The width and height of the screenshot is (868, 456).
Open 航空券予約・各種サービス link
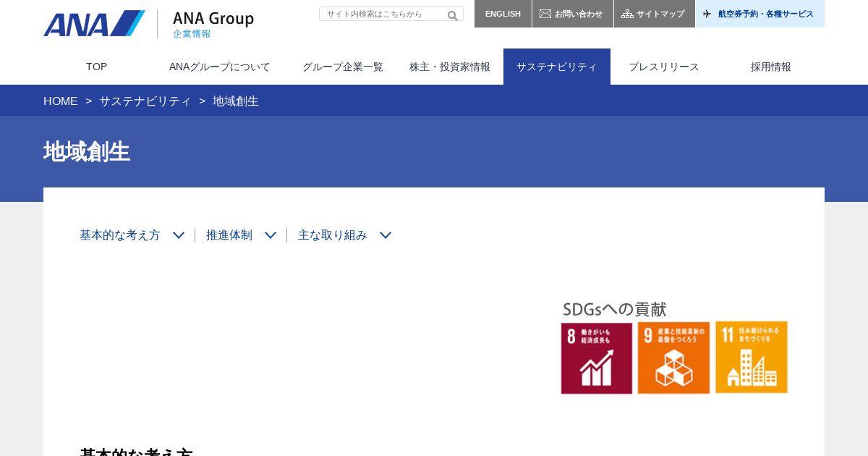click(760, 14)
